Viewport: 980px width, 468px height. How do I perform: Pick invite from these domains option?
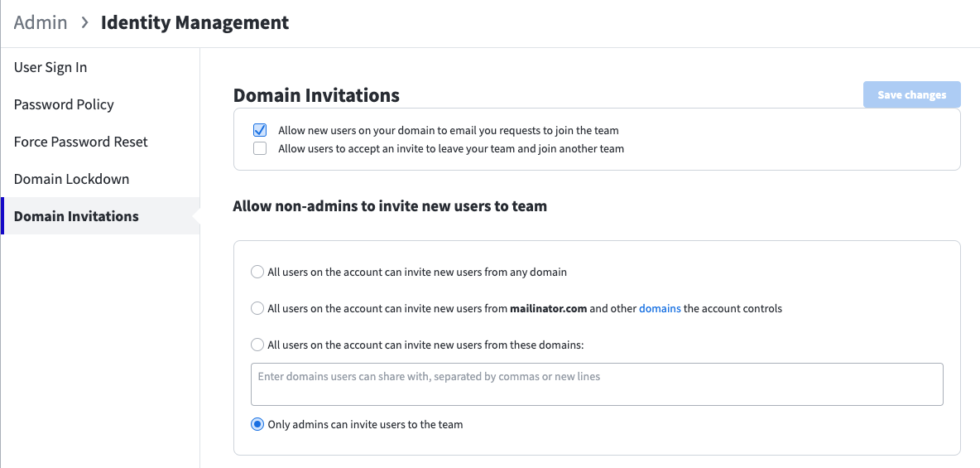click(257, 345)
